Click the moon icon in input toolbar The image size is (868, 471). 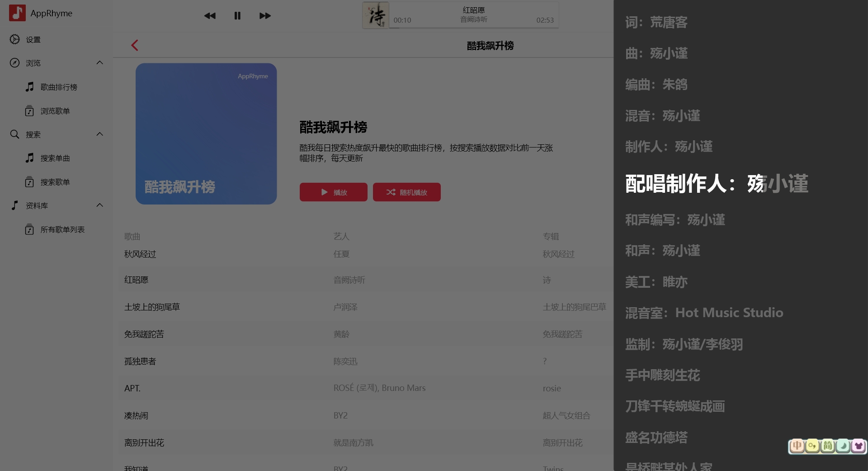843,446
